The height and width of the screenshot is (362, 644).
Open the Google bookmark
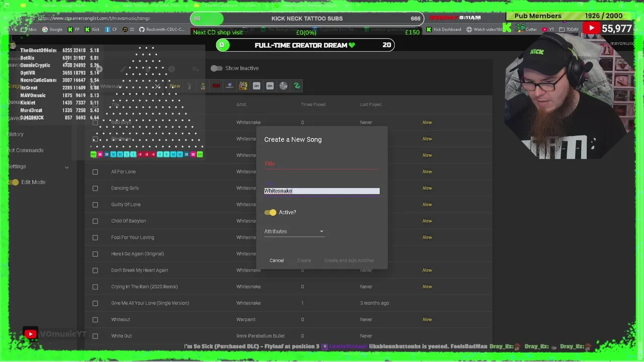coord(52,29)
